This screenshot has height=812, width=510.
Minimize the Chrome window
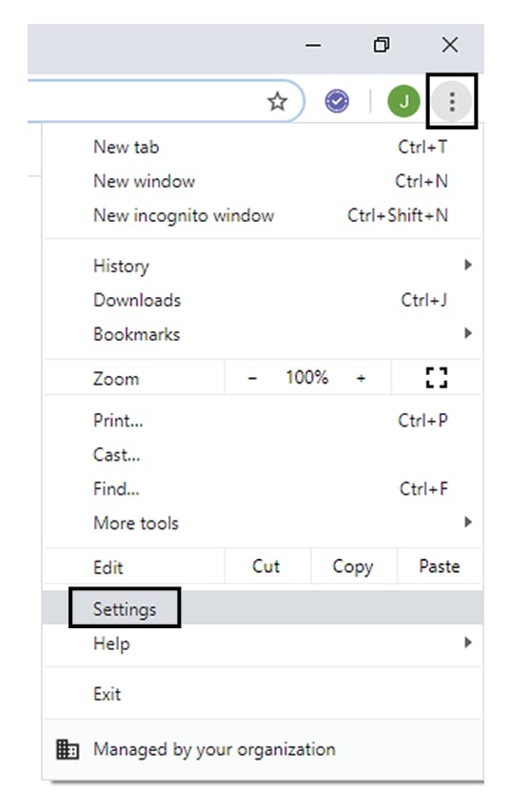tap(313, 45)
